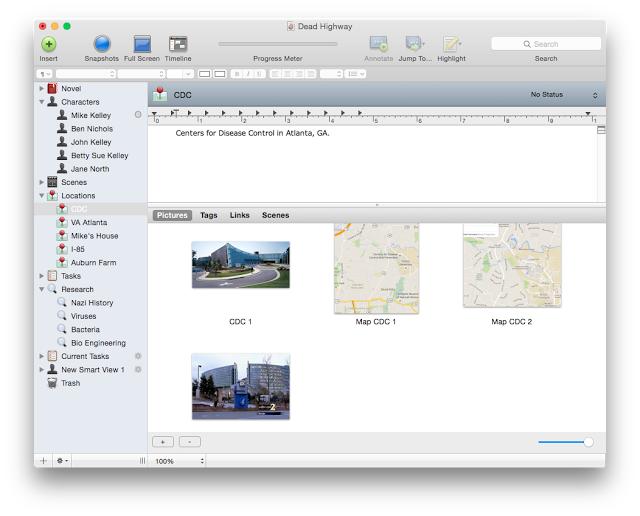This screenshot has width=640, height=516.
Task: Click the Novel book icon in sidebar
Action: pyautogui.click(x=52, y=88)
